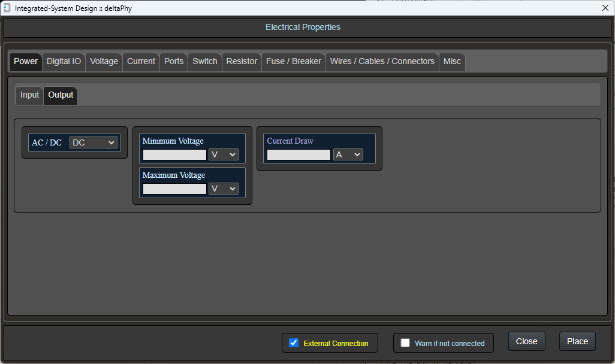Toggle the External Connection checkbox

(x=294, y=343)
